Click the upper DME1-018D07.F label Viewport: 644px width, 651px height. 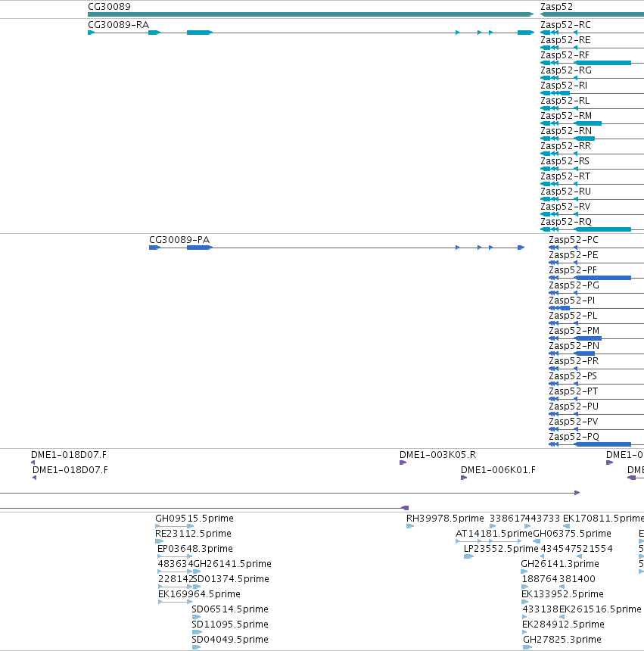[x=68, y=455]
